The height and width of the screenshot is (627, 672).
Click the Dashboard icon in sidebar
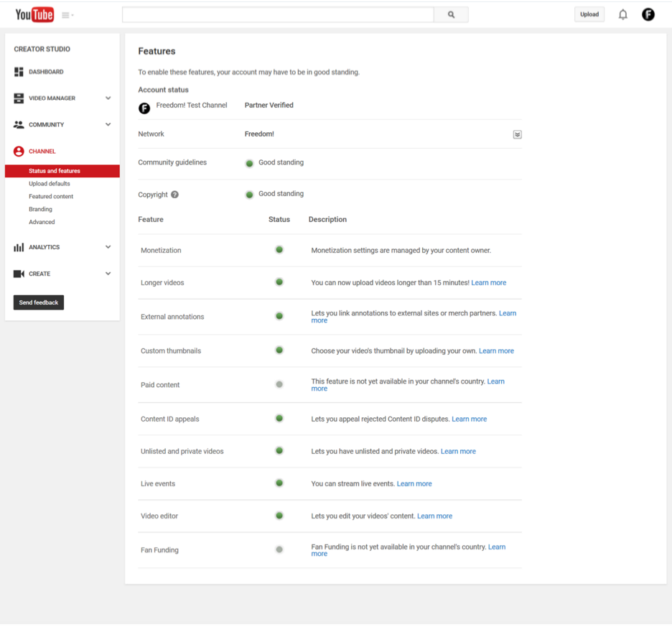pyautogui.click(x=19, y=72)
